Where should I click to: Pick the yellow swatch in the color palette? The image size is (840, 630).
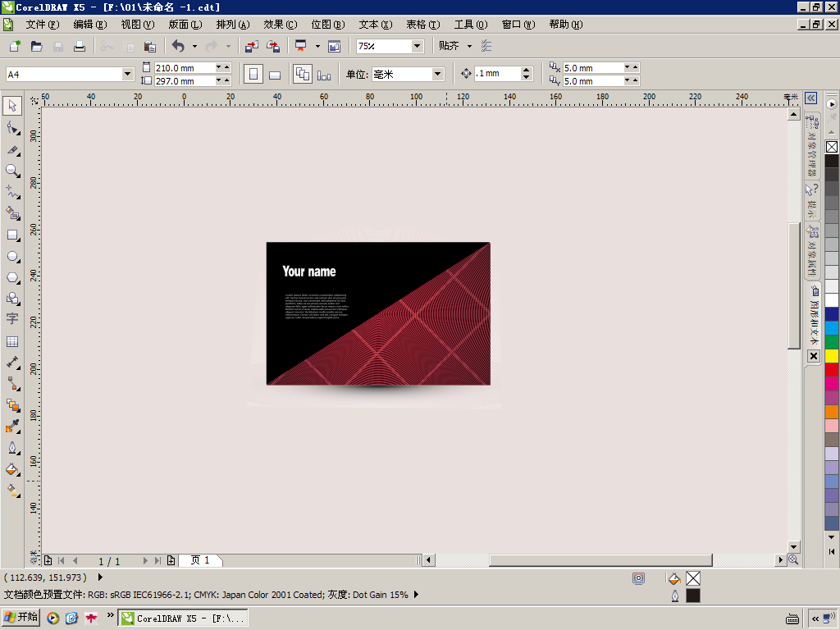point(832,355)
